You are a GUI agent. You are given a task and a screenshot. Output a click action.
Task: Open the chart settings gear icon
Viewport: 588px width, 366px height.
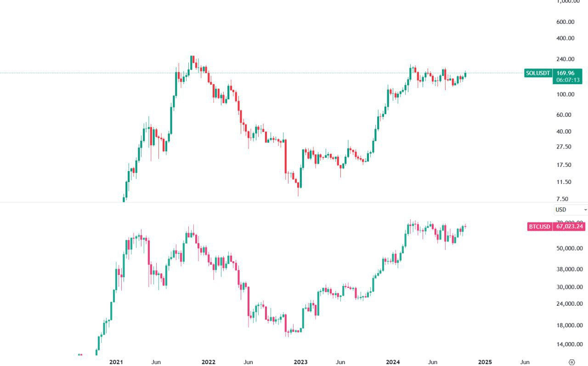[x=571, y=362]
